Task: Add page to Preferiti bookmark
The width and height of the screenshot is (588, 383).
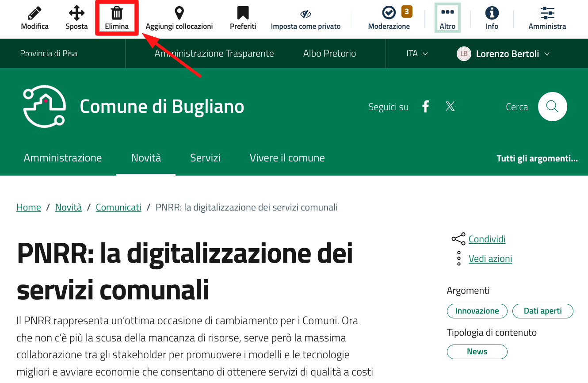Action: tap(243, 14)
